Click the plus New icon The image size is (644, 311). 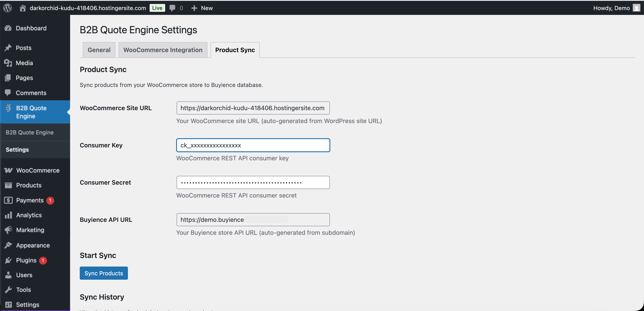point(194,8)
